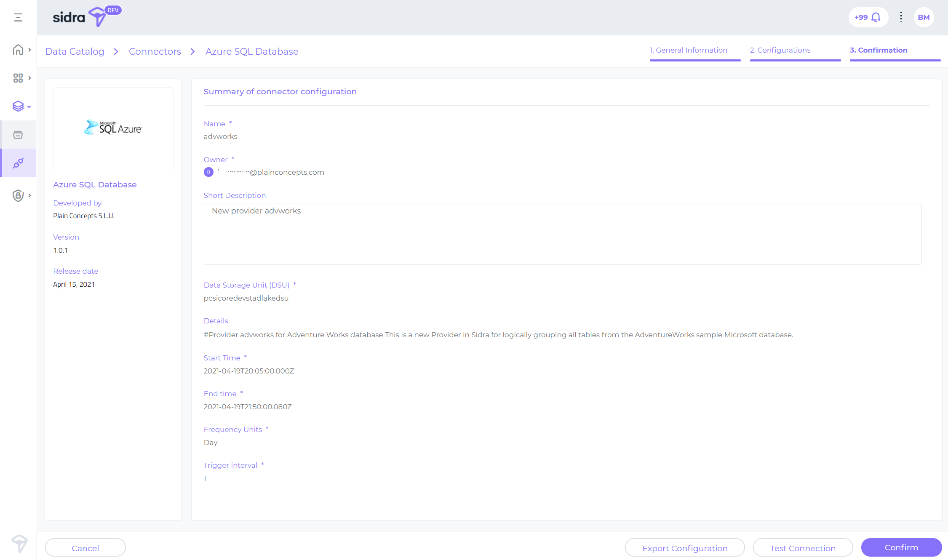948x560 pixels.
Task: Expand the security shield chevron
Action: click(29, 195)
